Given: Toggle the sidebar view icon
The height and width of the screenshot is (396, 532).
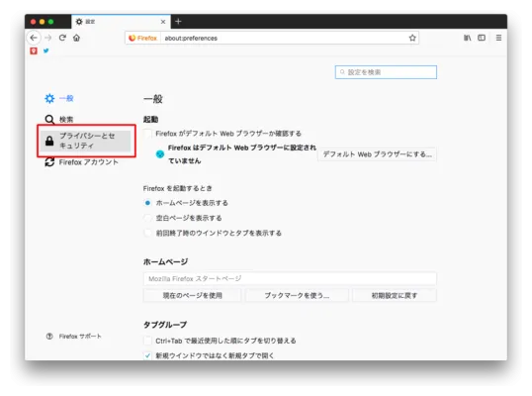Looking at the screenshot, I should pyautogui.click(x=482, y=38).
